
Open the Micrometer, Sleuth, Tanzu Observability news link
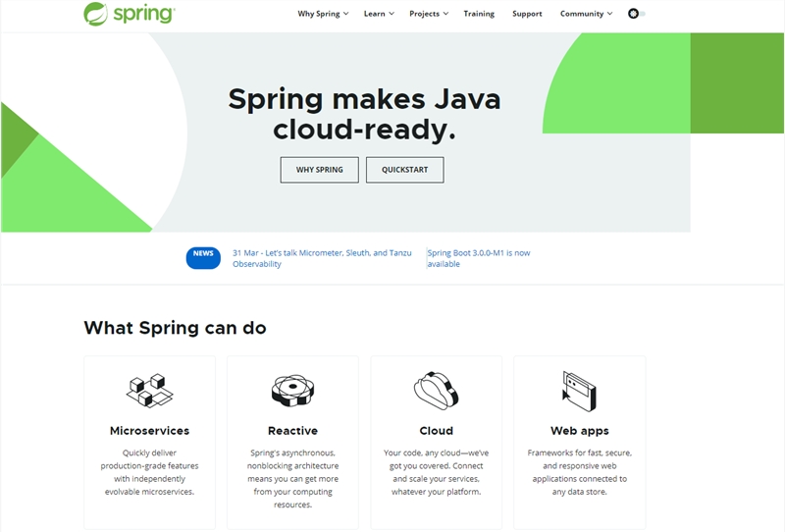(x=322, y=258)
